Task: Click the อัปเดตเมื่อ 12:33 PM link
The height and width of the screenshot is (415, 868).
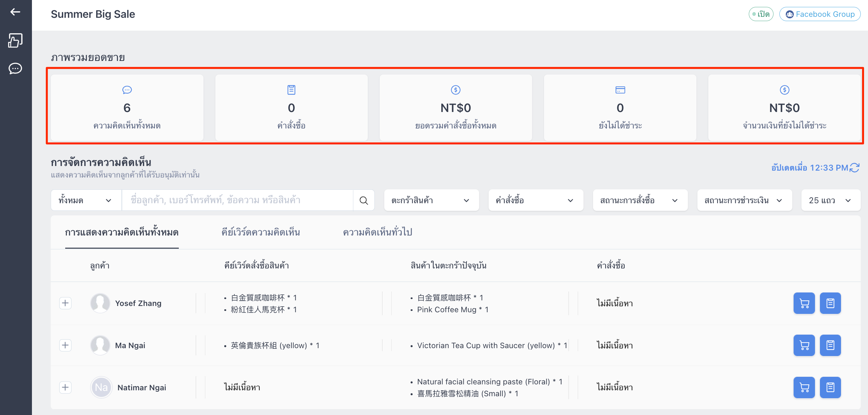Action: click(x=810, y=168)
